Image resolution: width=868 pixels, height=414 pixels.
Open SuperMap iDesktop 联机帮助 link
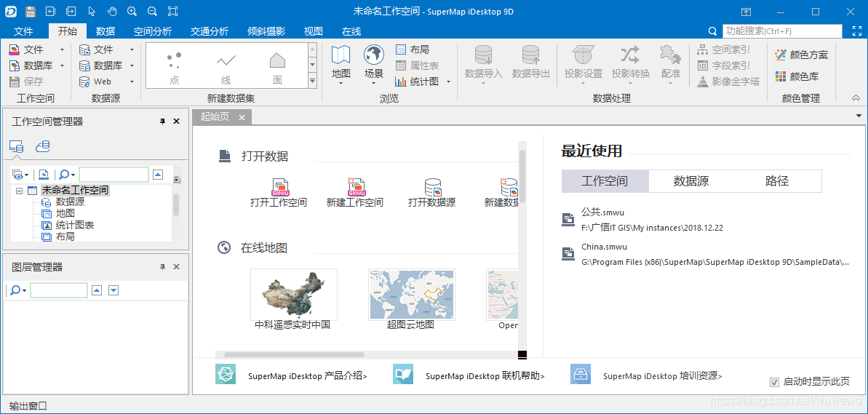coord(485,376)
